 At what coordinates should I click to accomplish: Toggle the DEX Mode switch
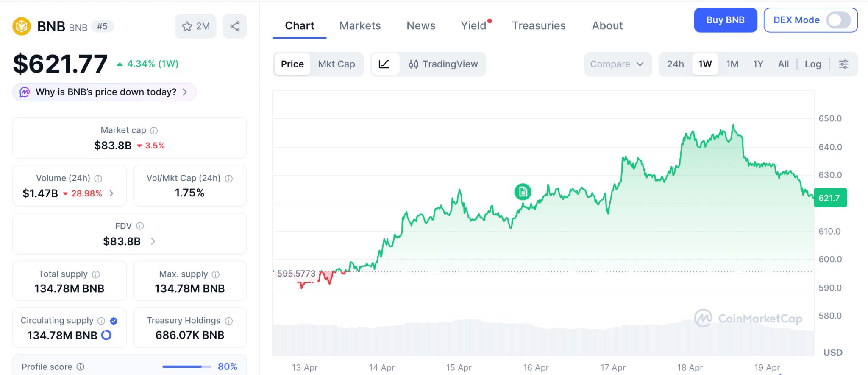pyautogui.click(x=838, y=20)
